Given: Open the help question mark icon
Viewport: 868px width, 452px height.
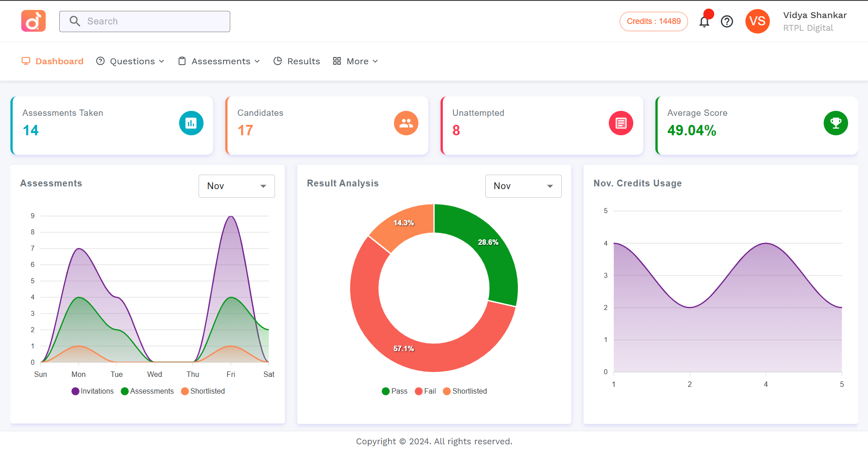Looking at the screenshot, I should point(727,21).
